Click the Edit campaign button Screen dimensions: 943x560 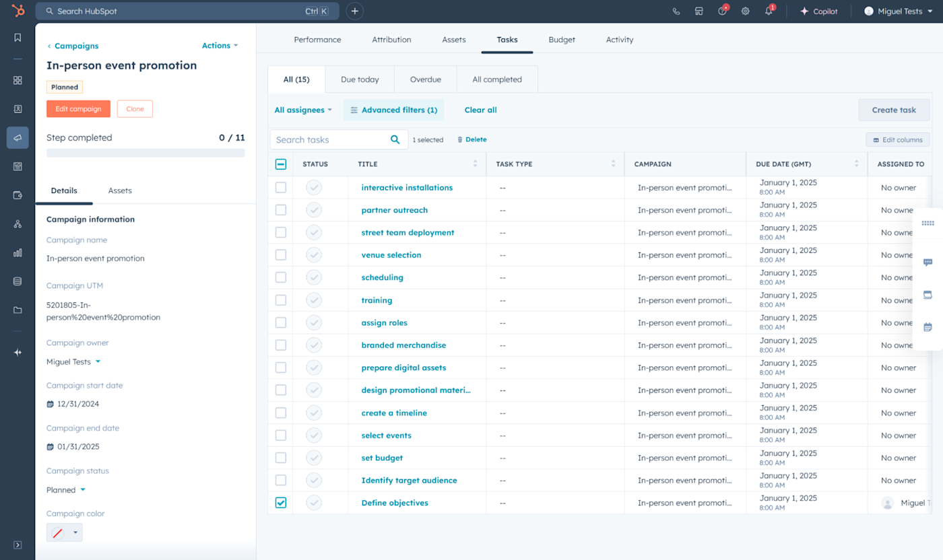[78, 109]
